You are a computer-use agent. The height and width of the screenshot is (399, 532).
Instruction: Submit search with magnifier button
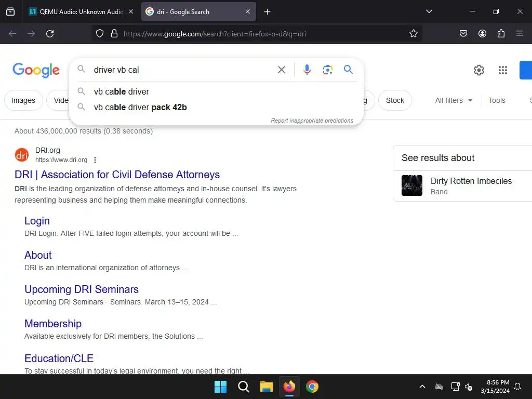(348, 70)
